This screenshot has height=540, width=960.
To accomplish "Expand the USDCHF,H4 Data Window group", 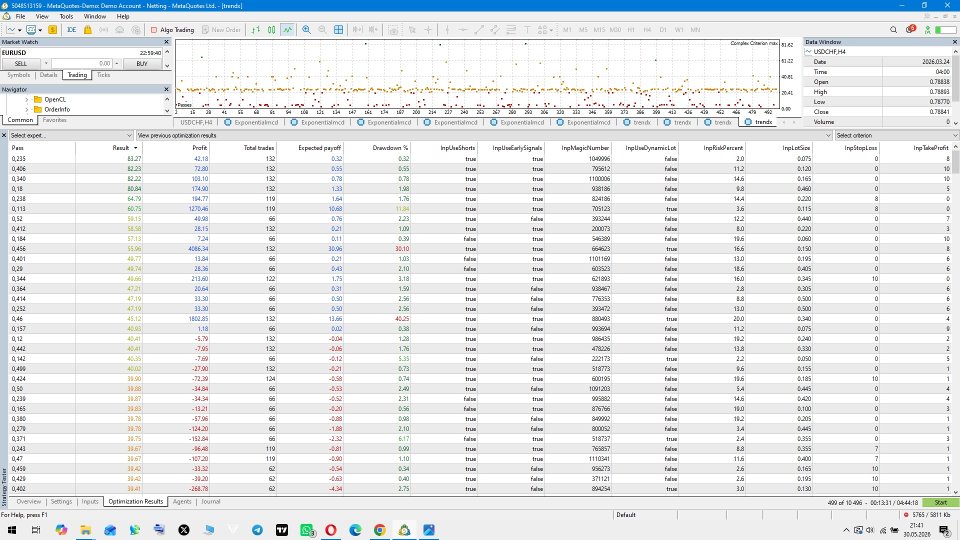I will [x=809, y=52].
